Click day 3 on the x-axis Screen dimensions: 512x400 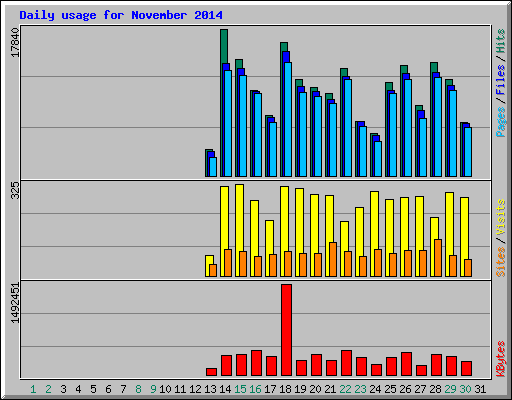point(63,389)
